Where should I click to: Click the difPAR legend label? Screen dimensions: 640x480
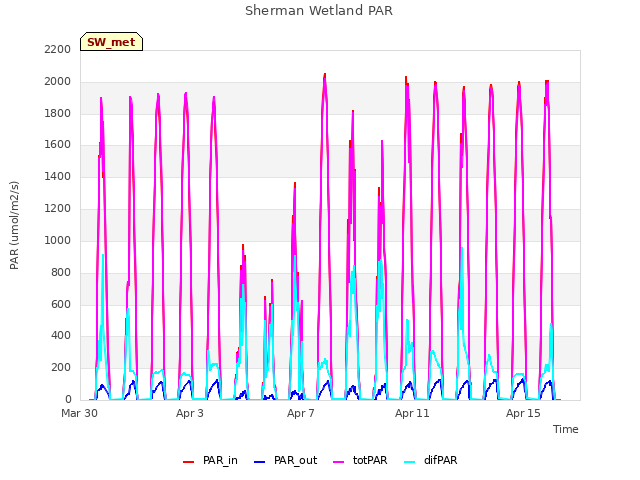click(440, 460)
